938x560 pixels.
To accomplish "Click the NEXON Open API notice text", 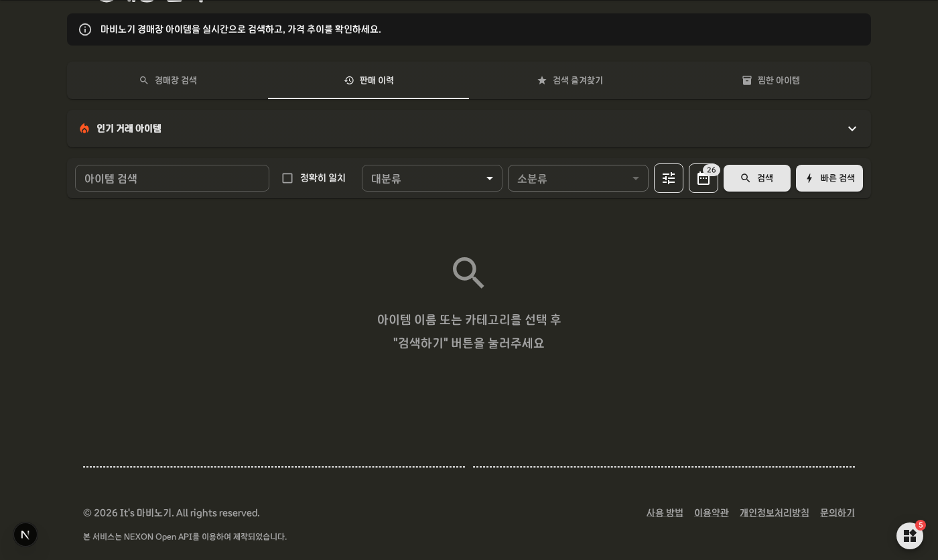I will (x=185, y=537).
